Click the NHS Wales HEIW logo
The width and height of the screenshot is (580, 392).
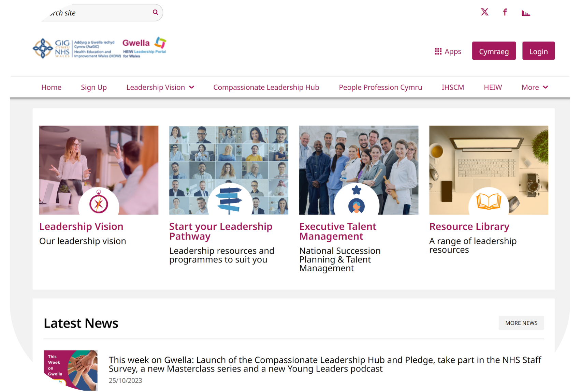(77, 48)
